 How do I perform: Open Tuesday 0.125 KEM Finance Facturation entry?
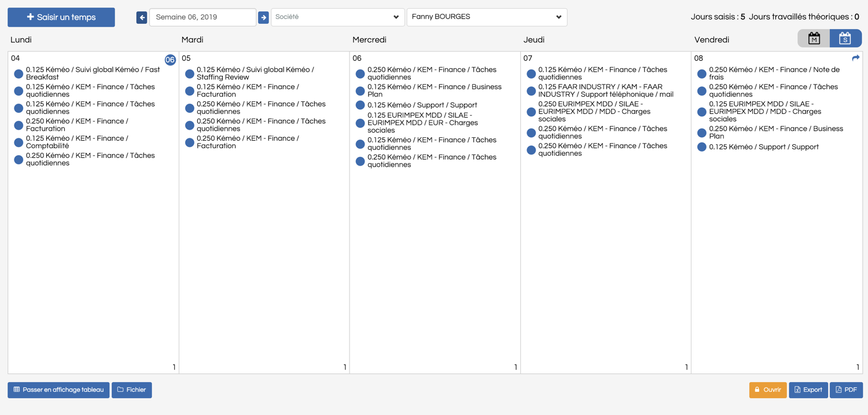point(248,91)
